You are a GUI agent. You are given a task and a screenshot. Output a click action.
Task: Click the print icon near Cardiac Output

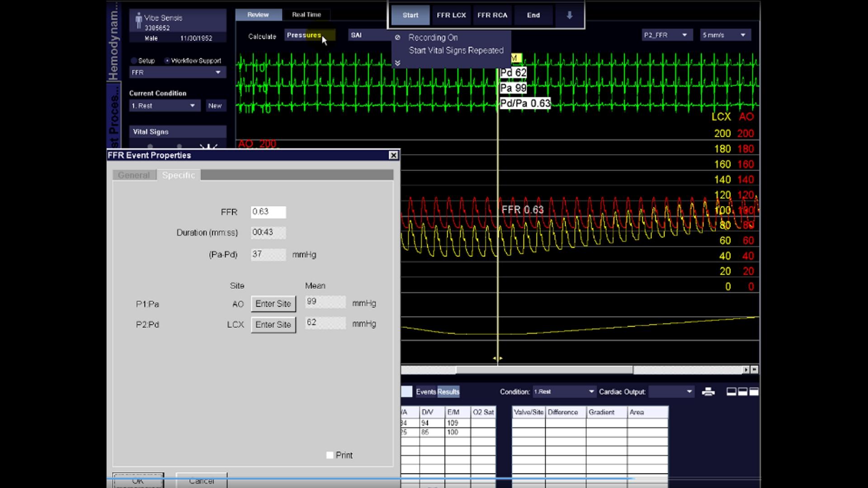pyautogui.click(x=709, y=392)
